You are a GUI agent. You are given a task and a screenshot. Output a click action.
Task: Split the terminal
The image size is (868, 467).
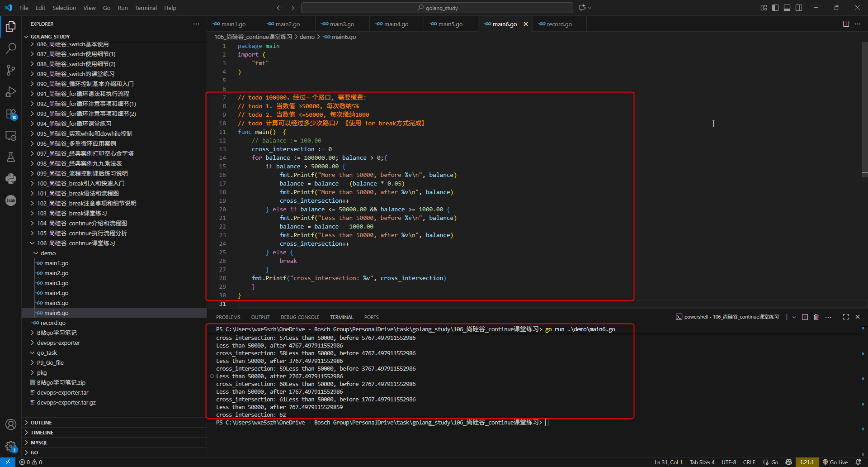[x=805, y=317]
